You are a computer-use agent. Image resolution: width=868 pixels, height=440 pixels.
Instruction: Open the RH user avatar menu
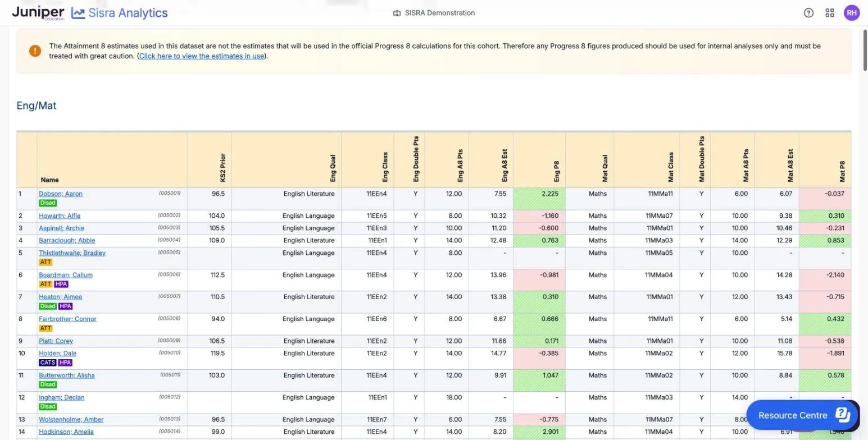[852, 13]
